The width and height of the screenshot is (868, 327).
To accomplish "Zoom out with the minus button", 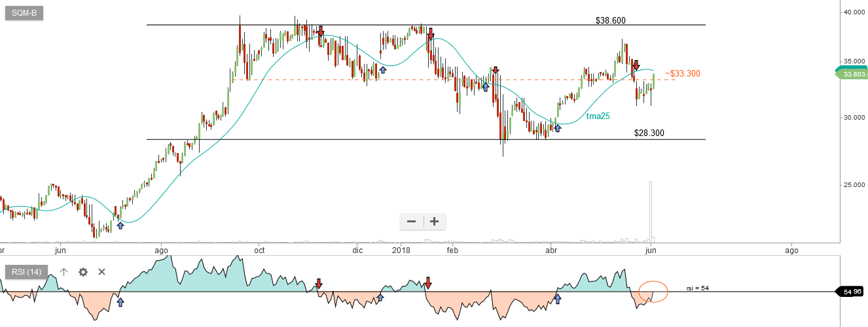I will pyautogui.click(x=412, y=222).
